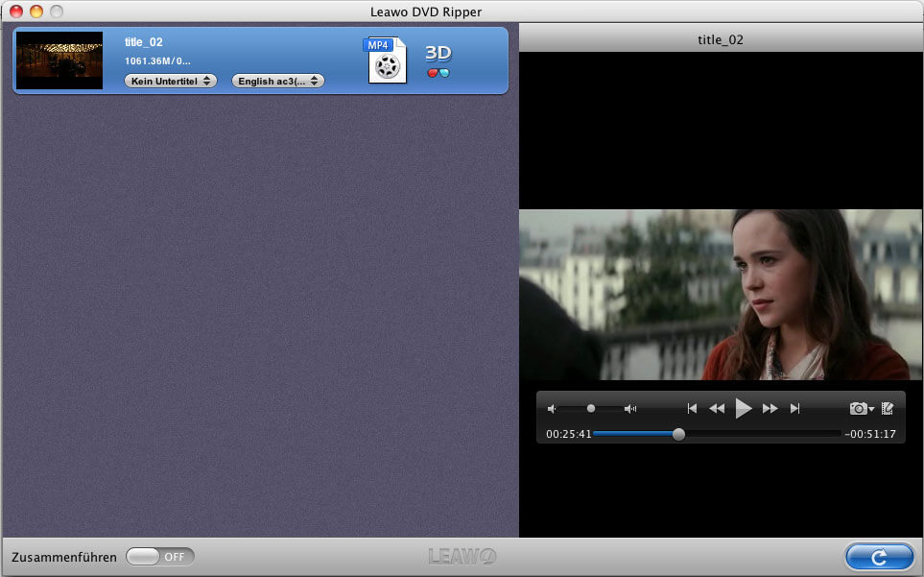Open the MP4 output profile icon
Viewport: 924px width, 577px height.
pos(386,60)
